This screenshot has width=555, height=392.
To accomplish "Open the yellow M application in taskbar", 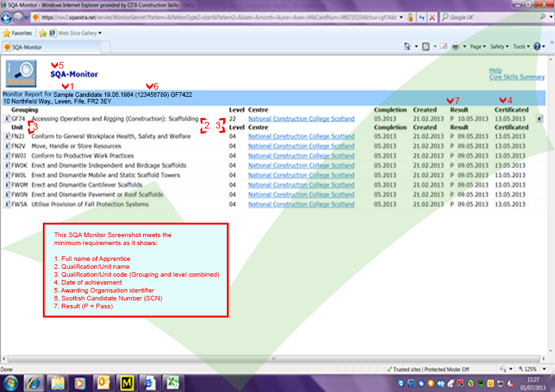I will point(127,383).
